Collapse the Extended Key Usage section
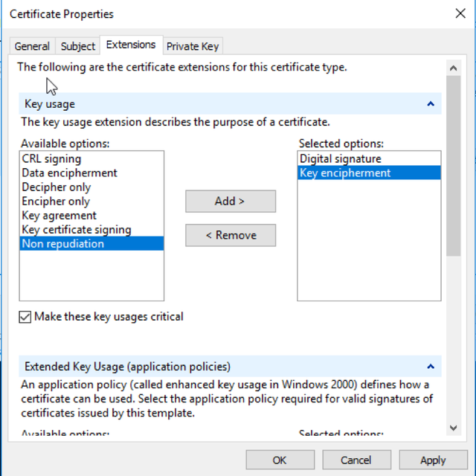The width and height of the screenshot is (476, 476). pyautogui.click(x=430, y=367)
